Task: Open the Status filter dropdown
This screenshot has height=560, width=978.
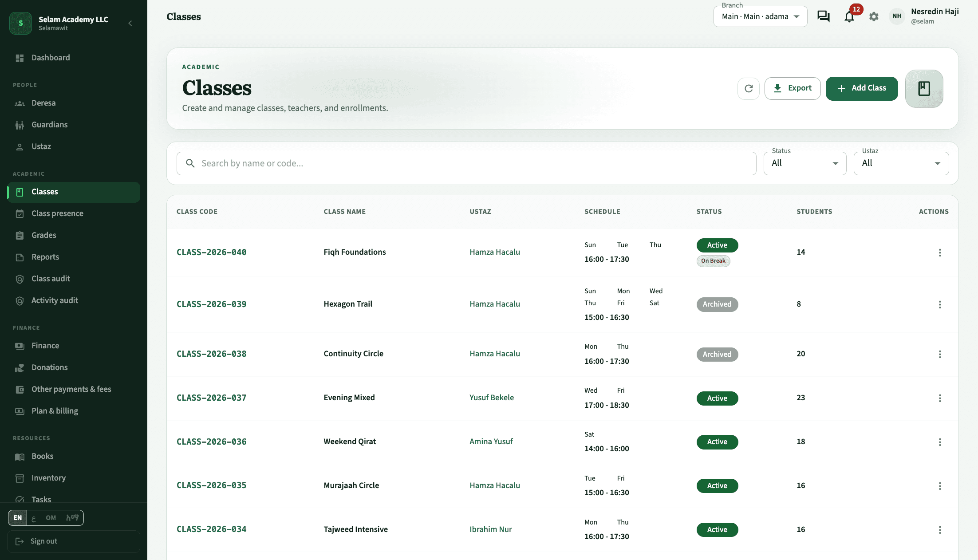Action: (x=805, y=163)
